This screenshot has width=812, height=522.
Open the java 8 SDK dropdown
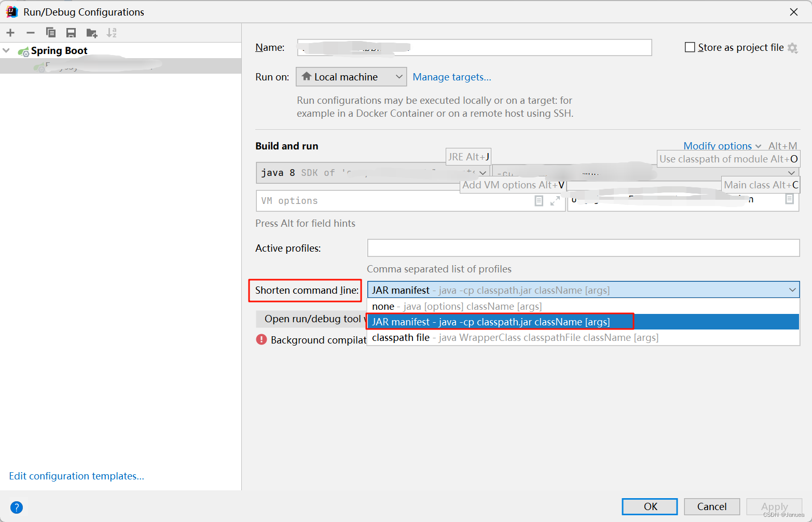coord(373,173)
